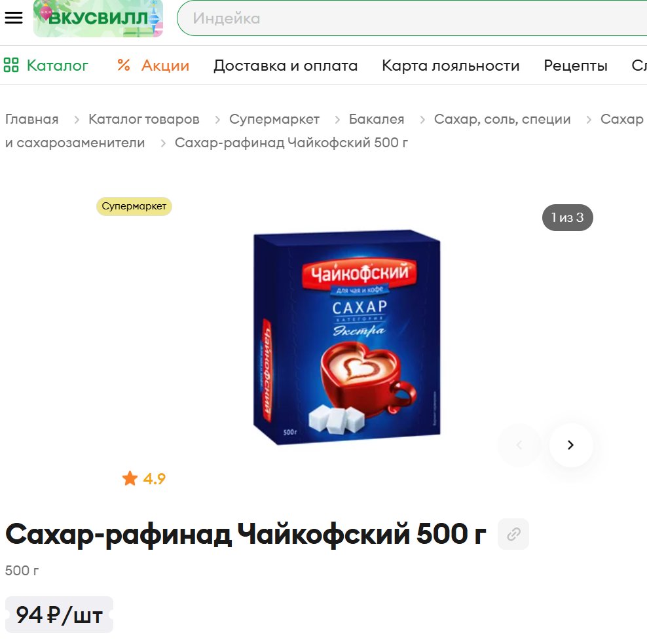Click the Чайкофский sugar product image
Viewport: 647px width, 644px height.
tap(346, 337)
